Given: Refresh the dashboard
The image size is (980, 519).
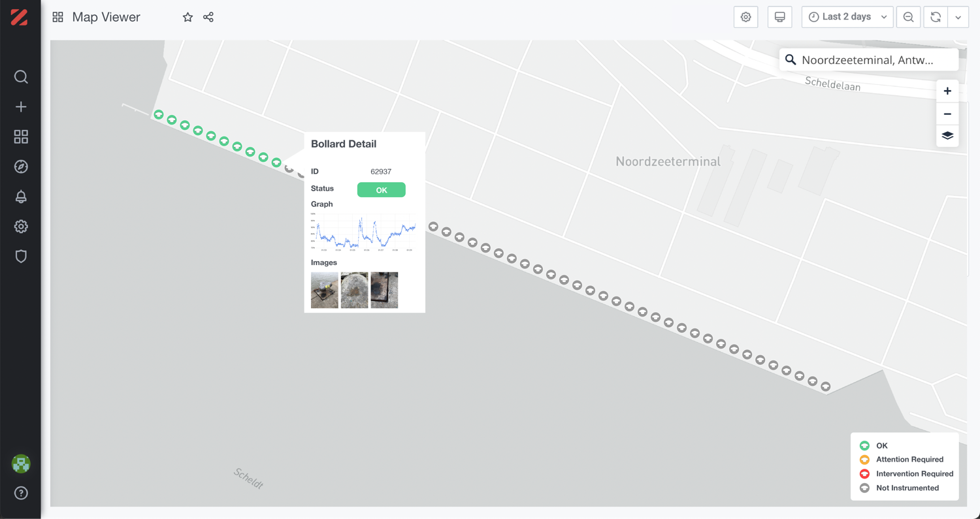Looking at the screenshot, I should coord(936,17).
